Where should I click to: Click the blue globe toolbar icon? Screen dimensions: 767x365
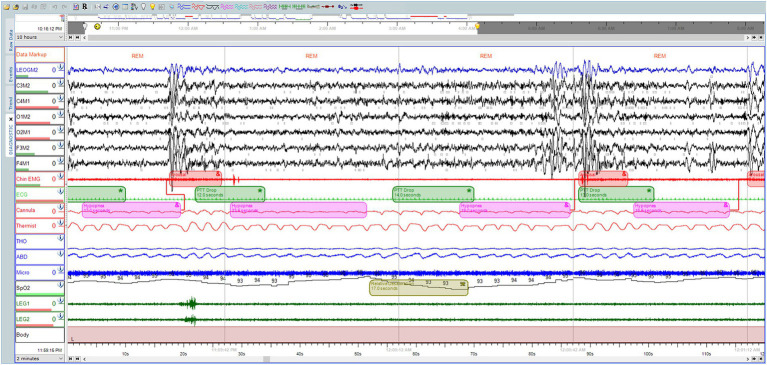[x=115, y=7]
